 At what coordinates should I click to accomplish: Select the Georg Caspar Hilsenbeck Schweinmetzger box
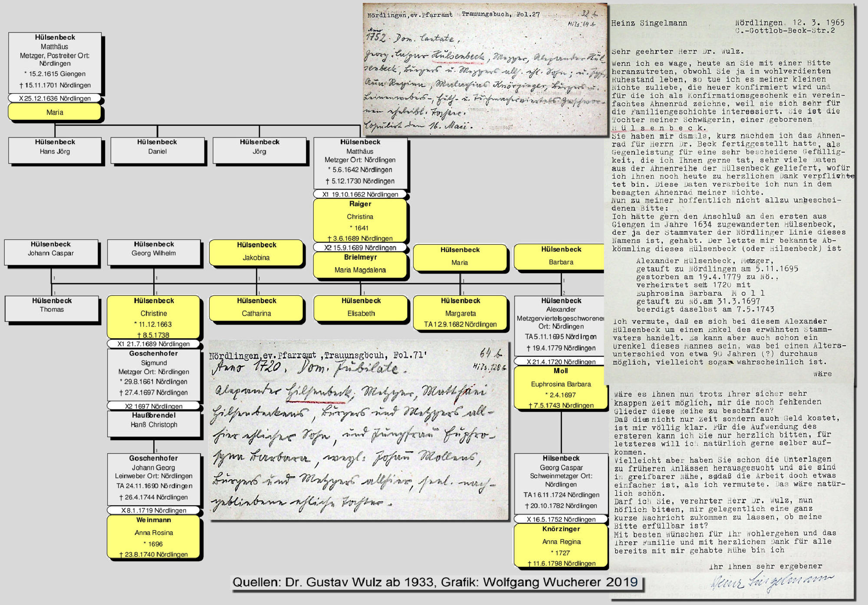coord(561,483)
